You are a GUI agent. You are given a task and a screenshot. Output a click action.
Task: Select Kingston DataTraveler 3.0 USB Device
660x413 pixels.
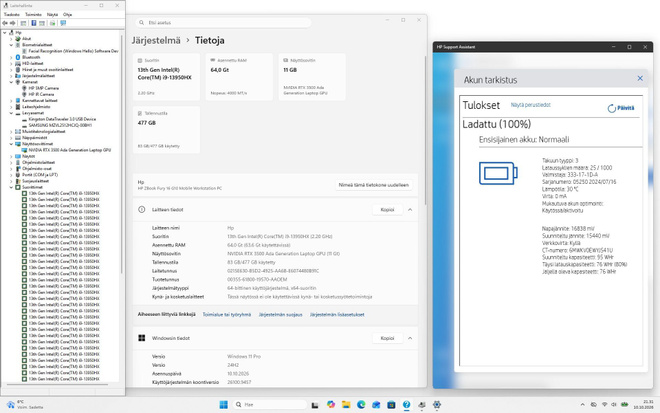pyautogui.click(x=62, y=119)
